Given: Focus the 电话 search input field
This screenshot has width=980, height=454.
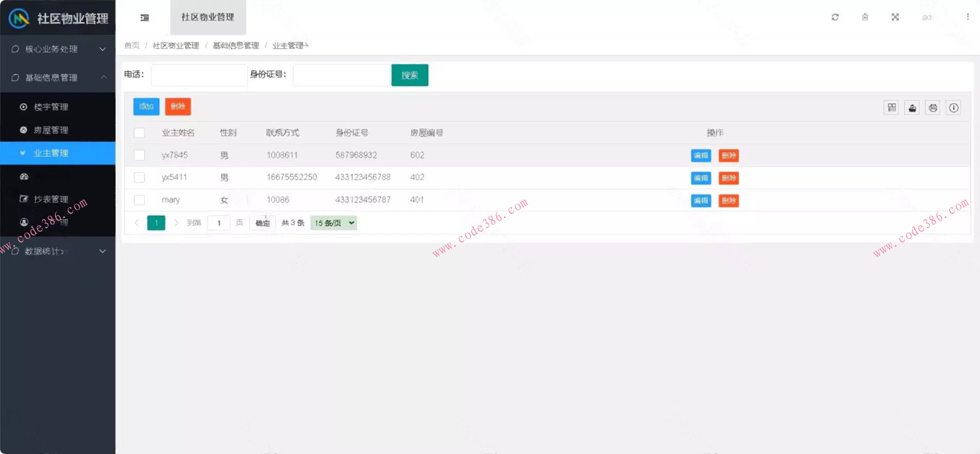Looking at the screenshot, I should click(199, 75).
